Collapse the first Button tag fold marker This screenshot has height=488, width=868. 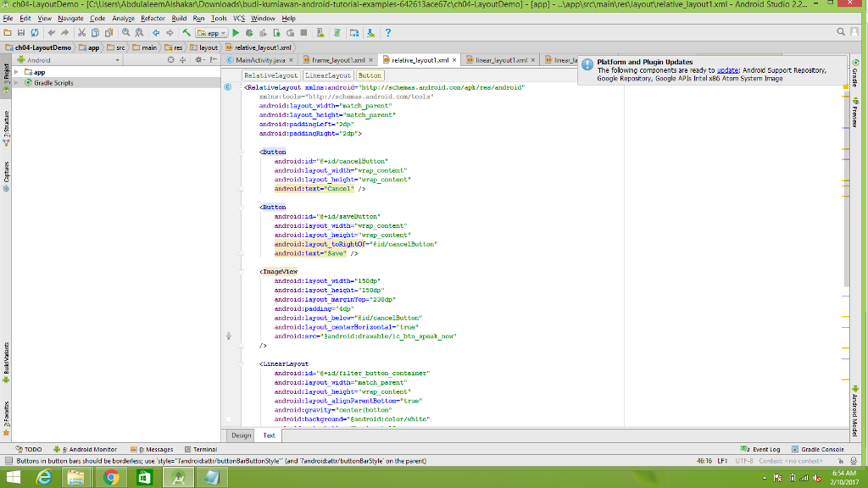242,152
